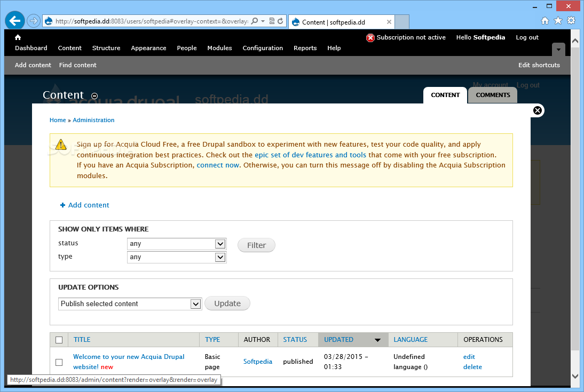This screenshot has width=584, height=392.
Task: Click the compatibility view icon in address bar
Action: pos(272,21)
